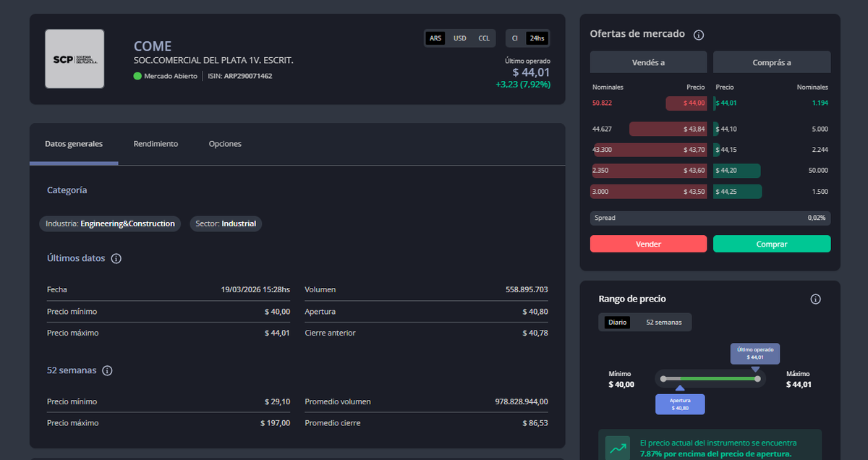This screenshot has height=460, width=868.
Task: Click the COME ticker title
Action: click(153, 46)
